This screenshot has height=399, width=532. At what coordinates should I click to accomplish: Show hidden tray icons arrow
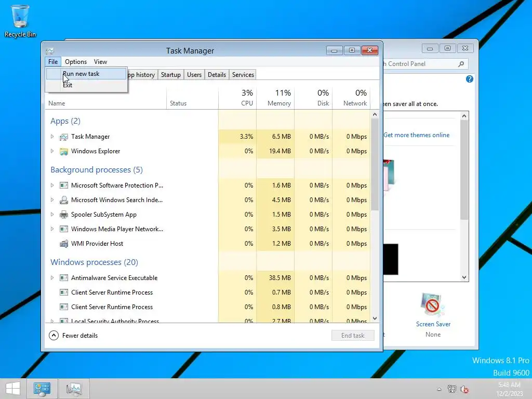pyautogui.click(x=439, y=389)
